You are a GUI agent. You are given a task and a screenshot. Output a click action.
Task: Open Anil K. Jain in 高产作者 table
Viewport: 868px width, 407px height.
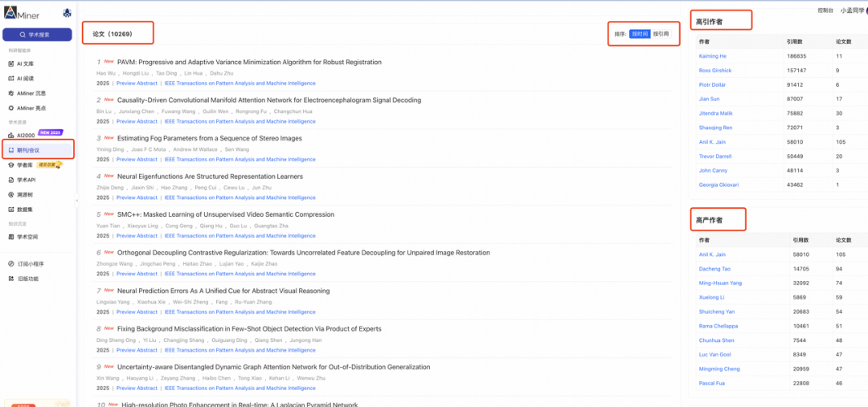pyautogui.click(x=712, y=255)
